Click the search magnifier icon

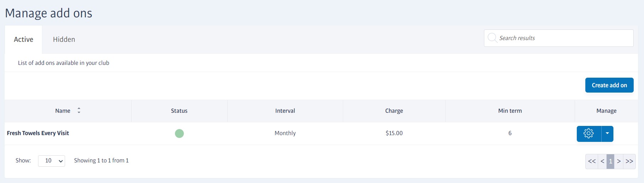point(492,38)
